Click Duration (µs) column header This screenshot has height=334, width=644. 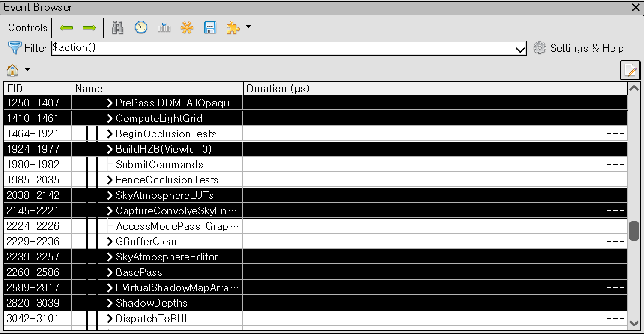pyautogui.click(x=435, y=89)
